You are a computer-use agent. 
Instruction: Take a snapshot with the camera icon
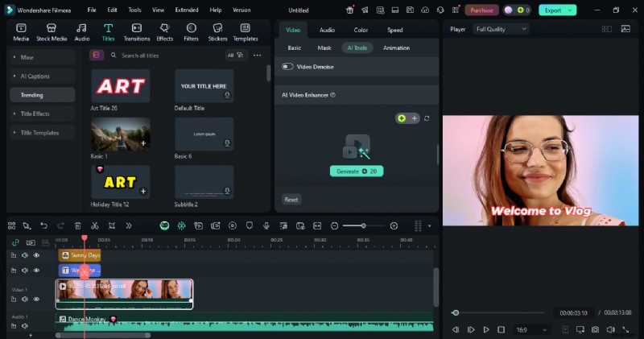[x=595, y=329]
